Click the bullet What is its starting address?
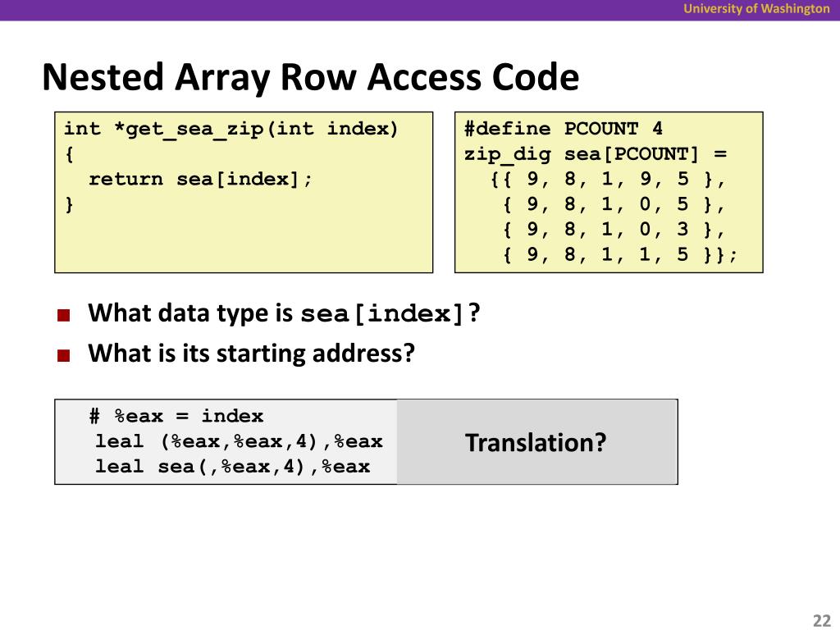 coord(251,354)
